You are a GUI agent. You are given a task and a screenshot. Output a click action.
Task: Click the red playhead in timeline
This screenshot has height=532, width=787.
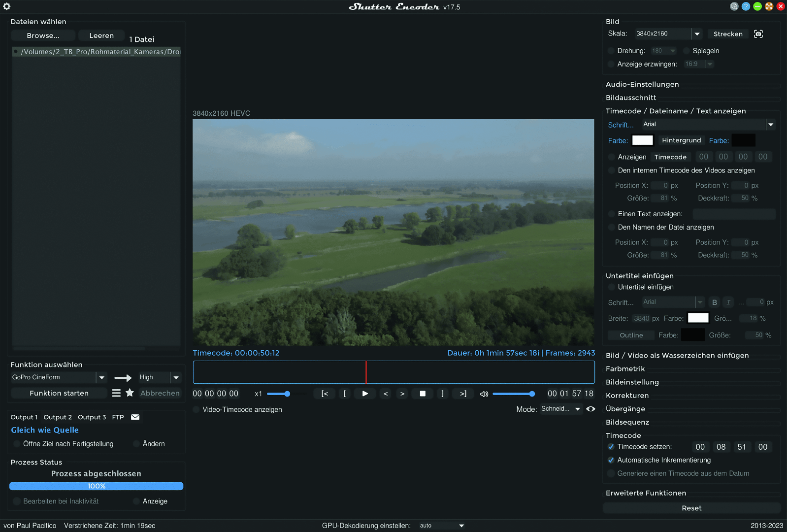tap(366, 372)
